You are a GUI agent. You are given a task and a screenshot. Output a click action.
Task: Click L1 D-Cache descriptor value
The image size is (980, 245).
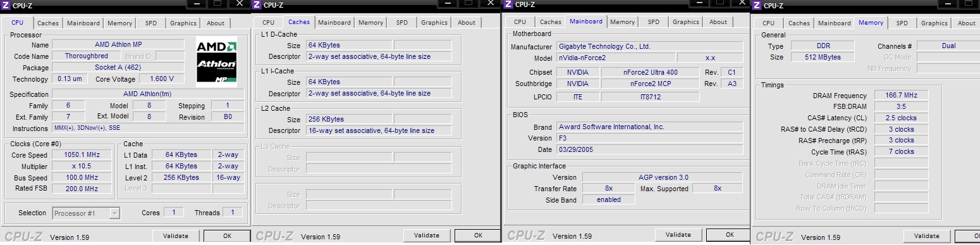[x=379, y=56]
